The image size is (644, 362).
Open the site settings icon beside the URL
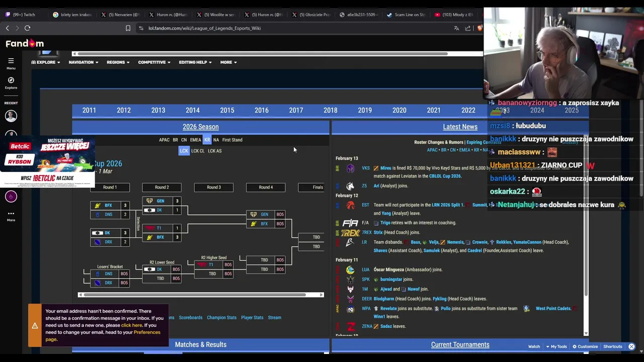pos(141,28)
